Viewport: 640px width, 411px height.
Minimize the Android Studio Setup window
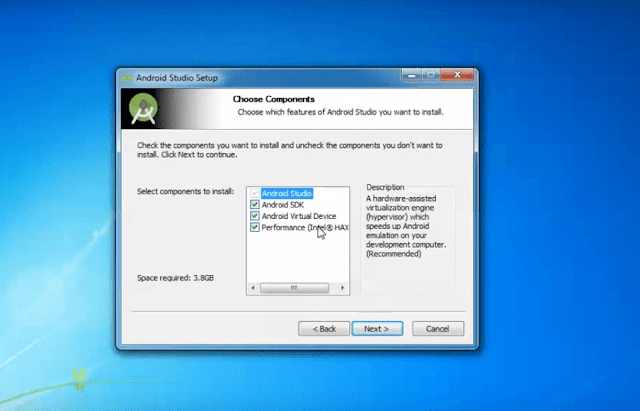tap(412, 76)
